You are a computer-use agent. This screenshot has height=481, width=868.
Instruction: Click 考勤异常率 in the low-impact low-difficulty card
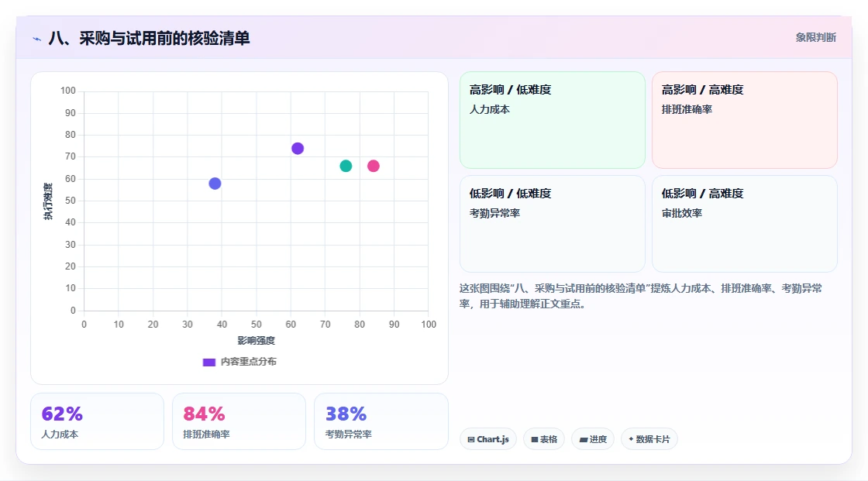(494, 213)
